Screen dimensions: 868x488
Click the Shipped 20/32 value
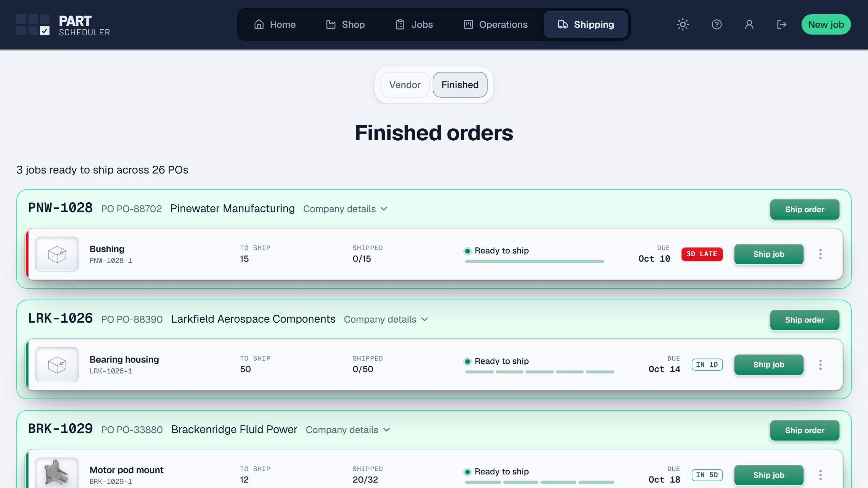point(365,480)
